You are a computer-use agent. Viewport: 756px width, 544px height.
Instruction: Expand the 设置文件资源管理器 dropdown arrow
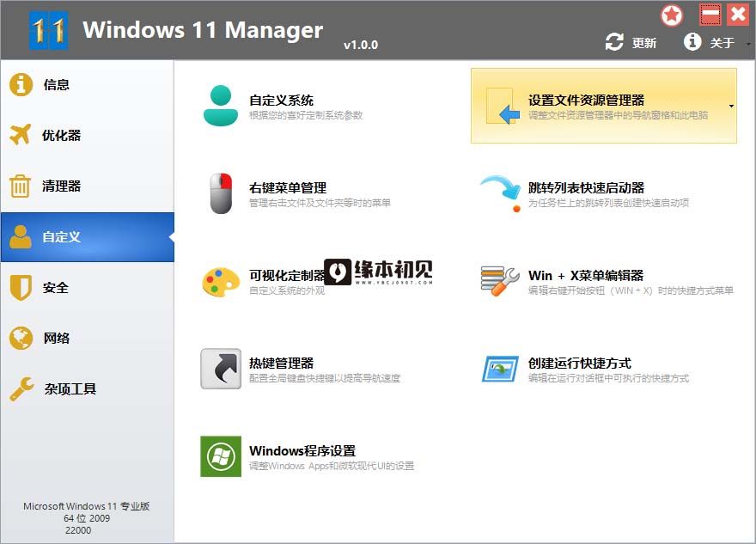tap(731, 106)
